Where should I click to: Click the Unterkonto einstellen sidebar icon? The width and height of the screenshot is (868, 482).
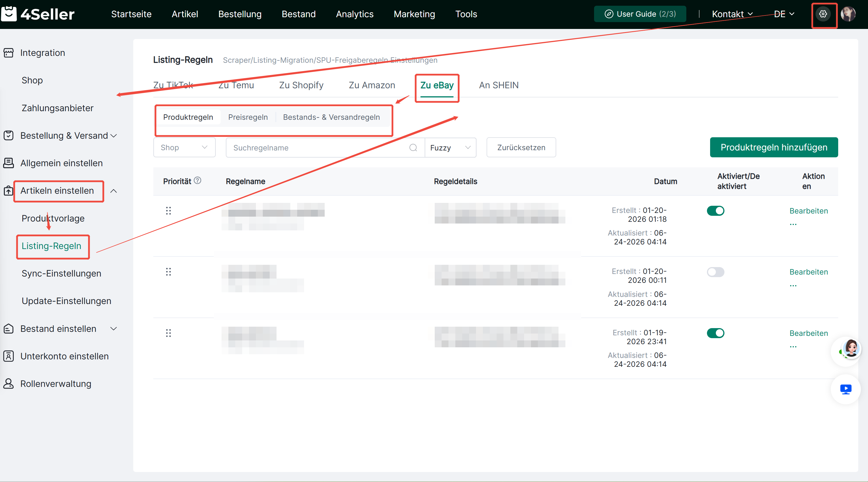[8, 356]
